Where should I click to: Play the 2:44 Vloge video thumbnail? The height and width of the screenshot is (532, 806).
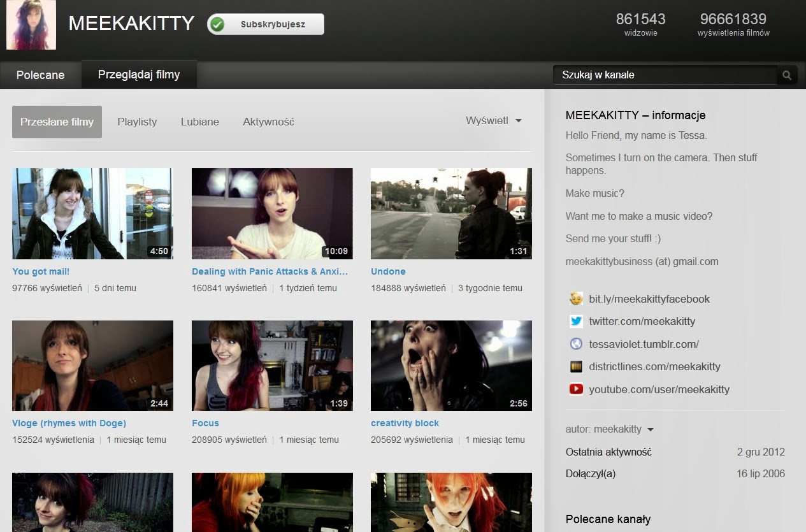click(92, 366)
